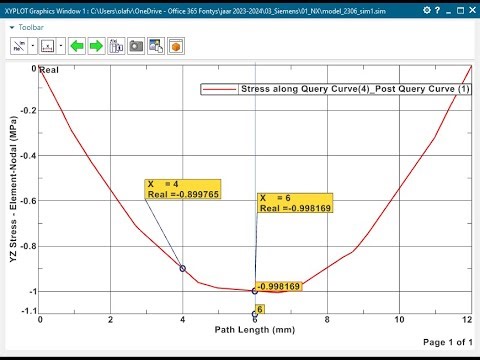Collapse the Toolbar section triangle
Viewport: 480px width, 360px height.
[x=12, y=28]
